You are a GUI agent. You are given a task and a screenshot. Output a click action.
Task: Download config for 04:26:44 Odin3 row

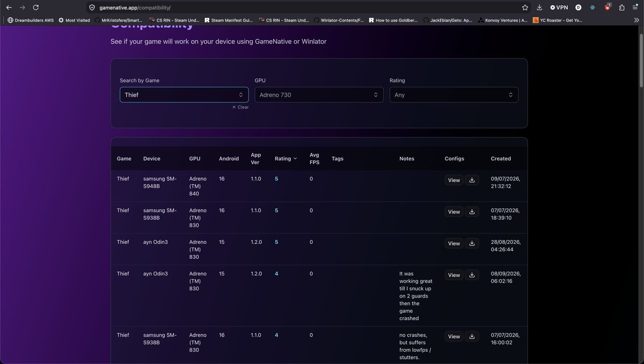(x=472, y=243)
